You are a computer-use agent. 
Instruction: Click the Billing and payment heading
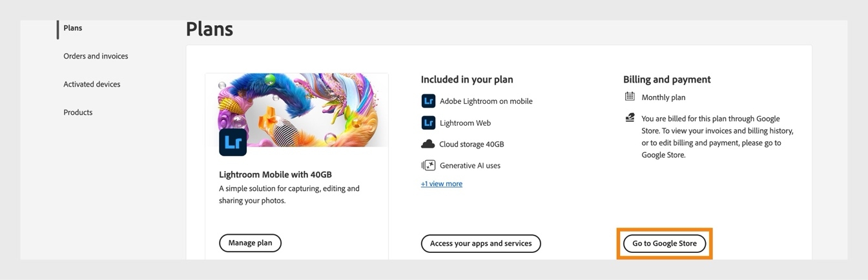(x=666, y=79)
